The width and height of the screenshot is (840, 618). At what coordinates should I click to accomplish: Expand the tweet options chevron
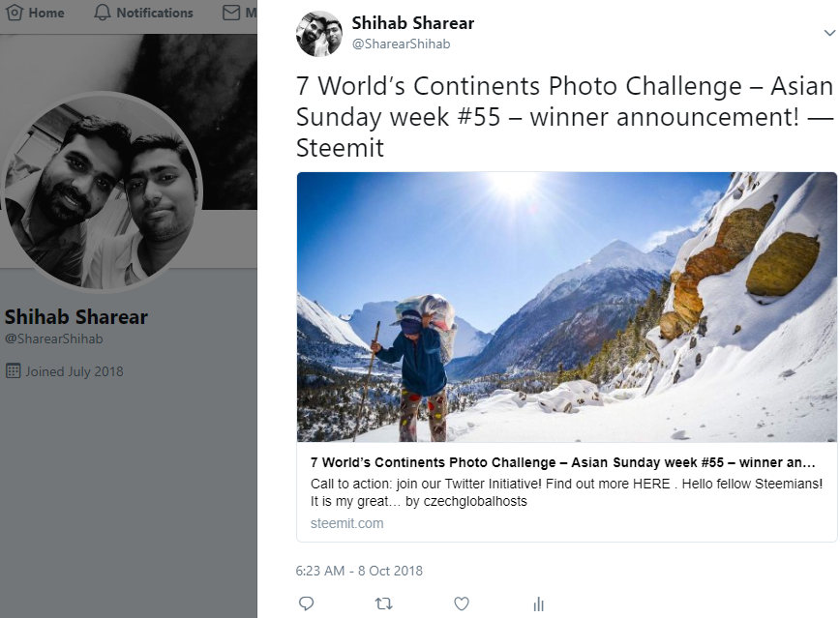click(x=829, y=33)
